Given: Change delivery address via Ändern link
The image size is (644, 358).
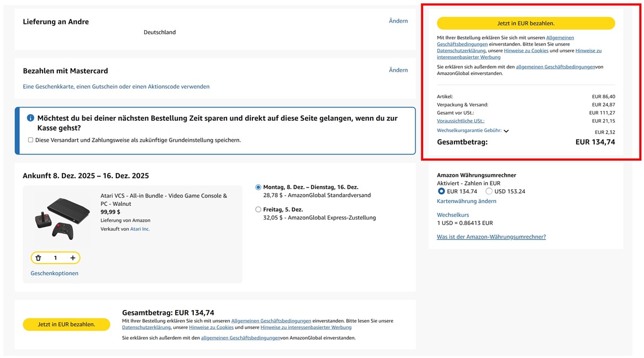Looking at the screenshot, I should (x=398, y=21).
